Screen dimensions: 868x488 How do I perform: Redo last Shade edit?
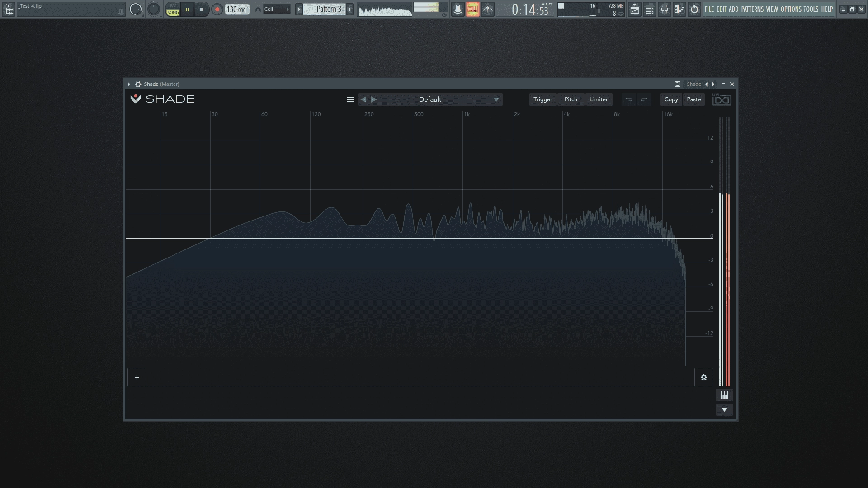pyautogui.click(x=644, y=99)
